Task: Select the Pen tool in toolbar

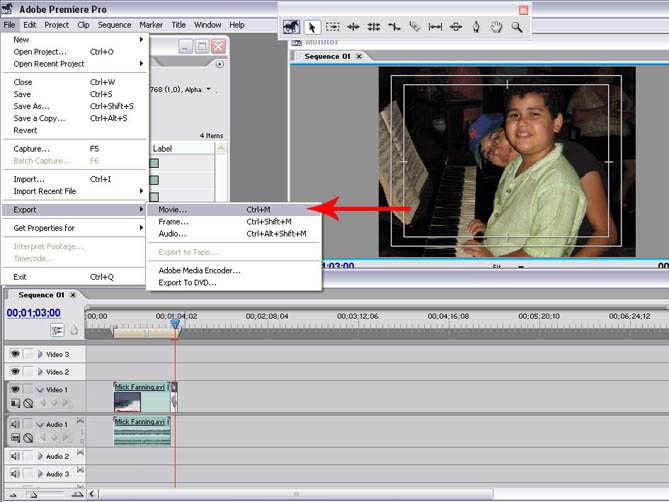Action: click(x=476, y=27)
